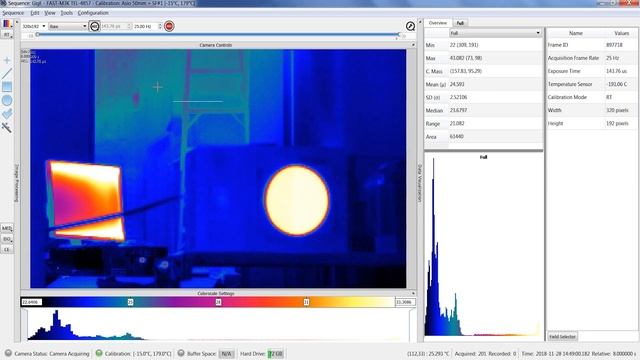640x360 pixels.
Task: Click the Area value 61440 cell
Action: pos(495,136)
